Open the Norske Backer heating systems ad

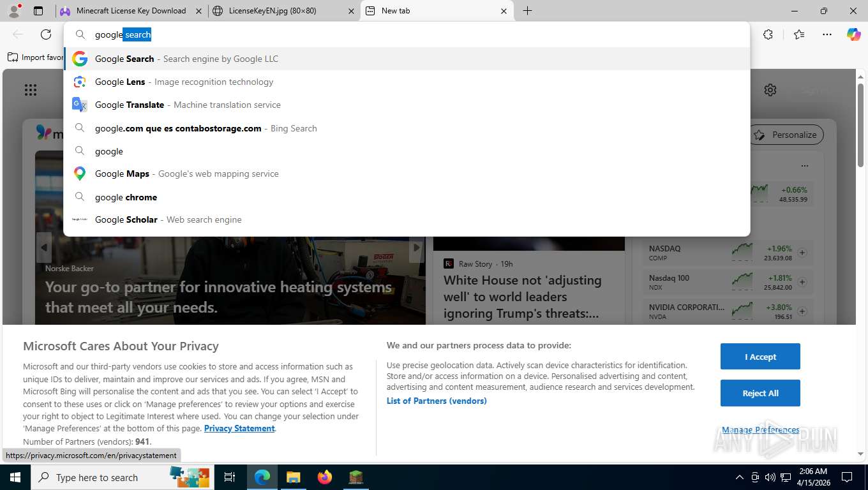coord(219,297)
